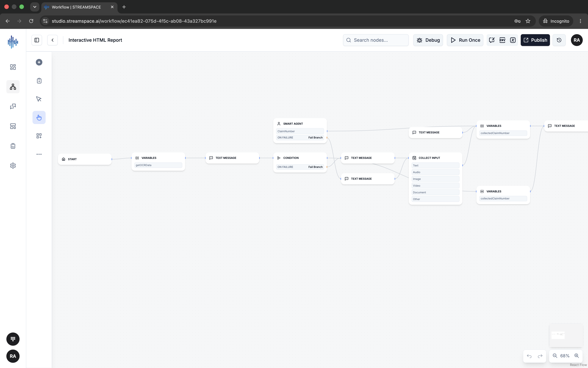The height and width of the screenshot is (368, 588).
Task: Click the chat-variable toolbar icon
Action: point(492,40)
